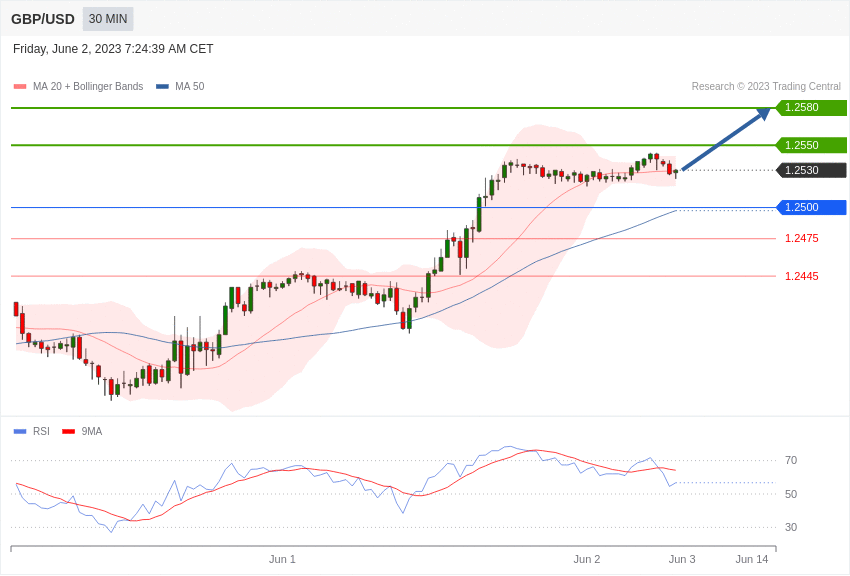This screenshot has width=850, height=576.
Task: Click the GBP/USD pair title
Action: click(x=43, y=19)
